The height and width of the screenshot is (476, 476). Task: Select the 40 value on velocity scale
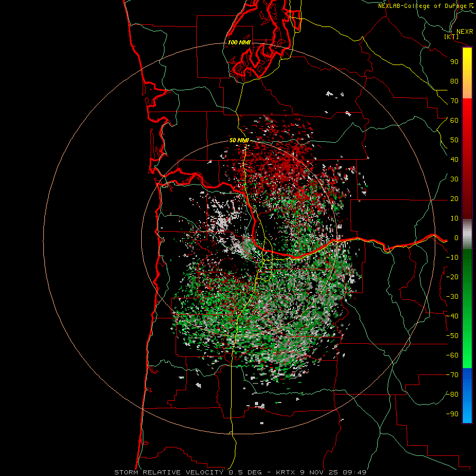[x=454, y=159]
